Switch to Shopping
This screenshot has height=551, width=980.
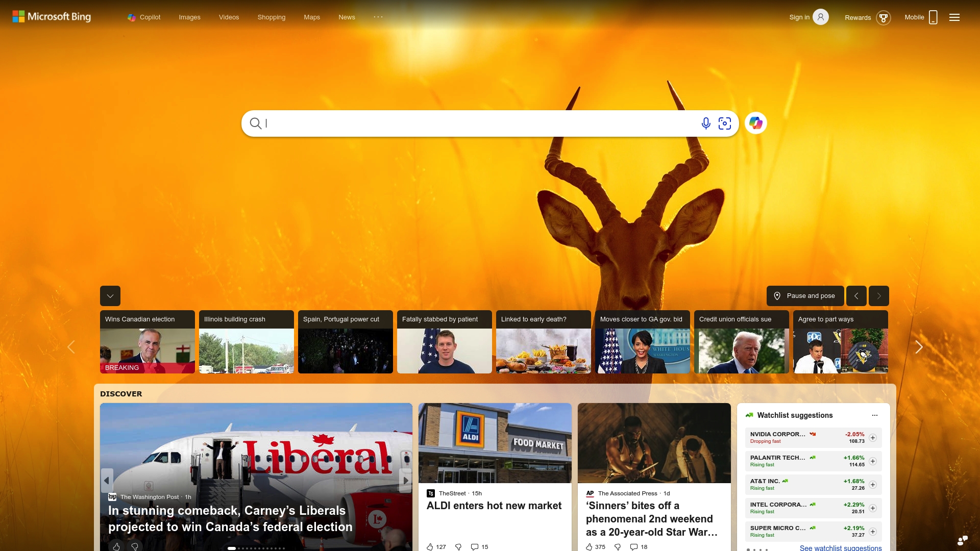click(x=271, y=17)
